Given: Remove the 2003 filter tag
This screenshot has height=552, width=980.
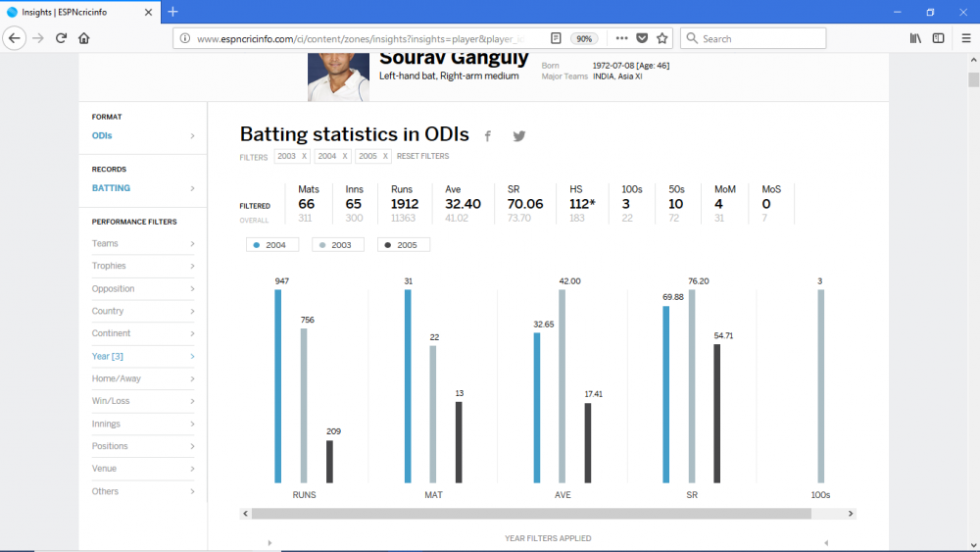Looking at the screenshot, I should click(305, 156).
